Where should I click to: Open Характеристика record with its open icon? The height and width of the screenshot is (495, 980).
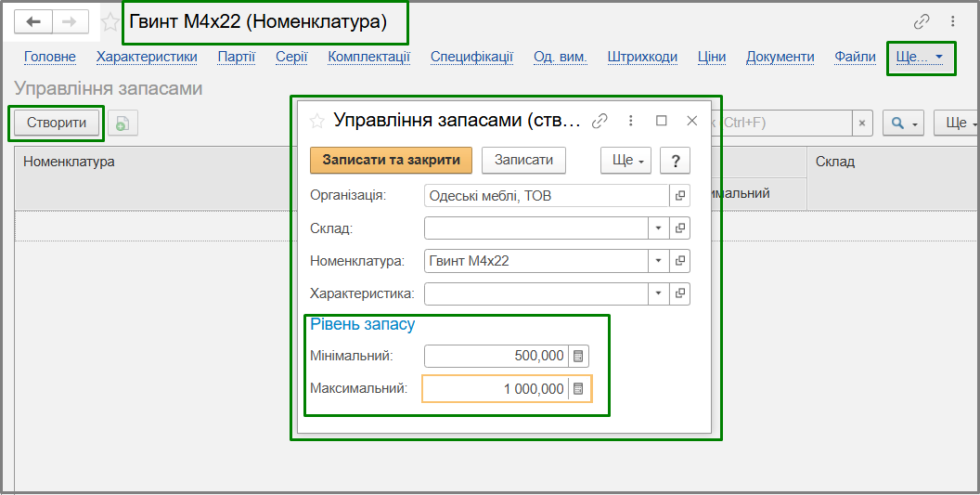coord(680,293)
